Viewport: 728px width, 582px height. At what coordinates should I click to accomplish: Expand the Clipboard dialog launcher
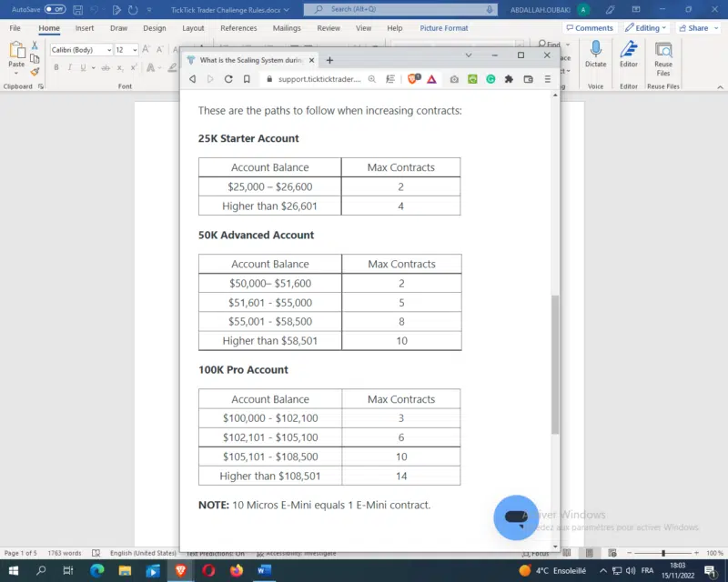pyautogui.click(x=41, y=86)
